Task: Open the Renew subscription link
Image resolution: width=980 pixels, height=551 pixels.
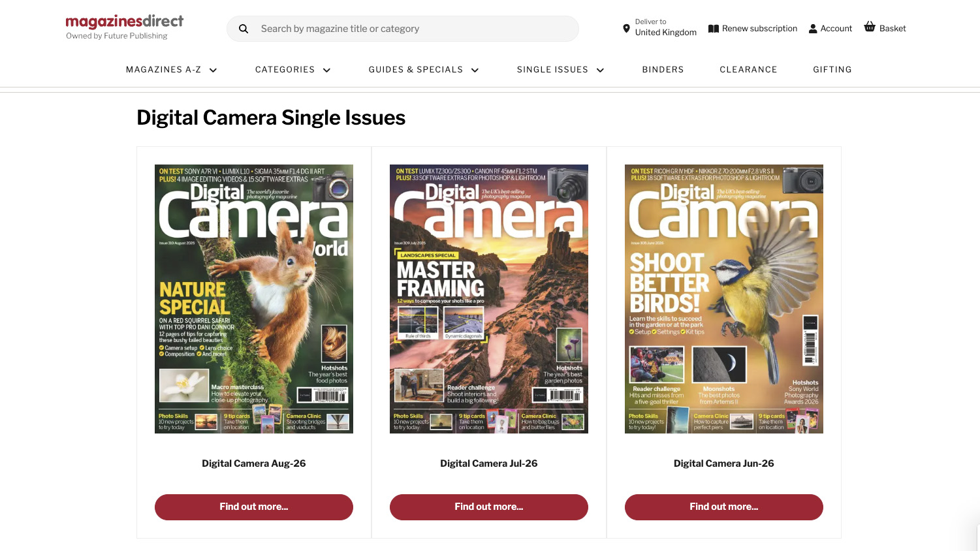Action: [x=753, y=29]
